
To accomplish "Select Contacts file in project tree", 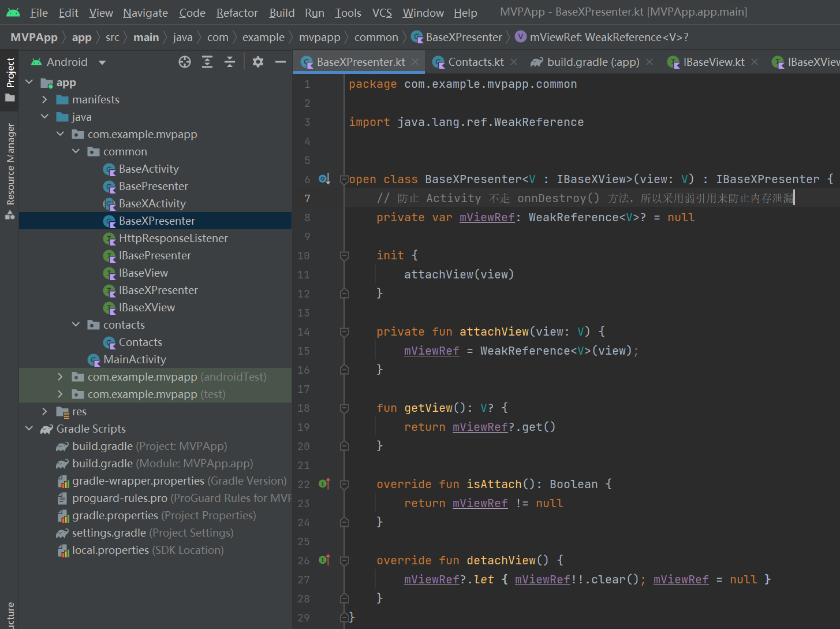I will click(140, 343).
